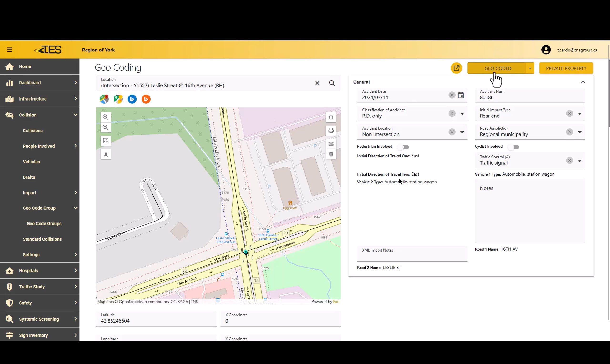610x364 pixels.
Task: Click the map trash delete icon
Action: (331, 154)
